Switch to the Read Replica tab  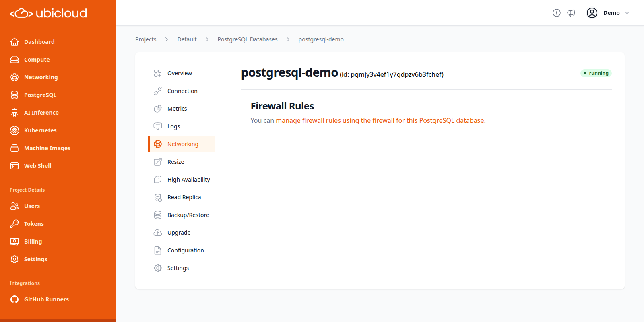[182, 197]
